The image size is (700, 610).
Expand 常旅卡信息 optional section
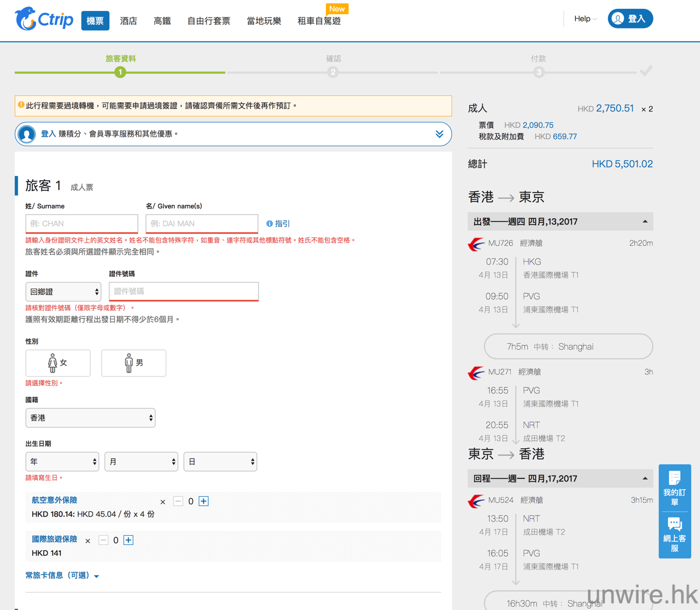pos(62,576)
